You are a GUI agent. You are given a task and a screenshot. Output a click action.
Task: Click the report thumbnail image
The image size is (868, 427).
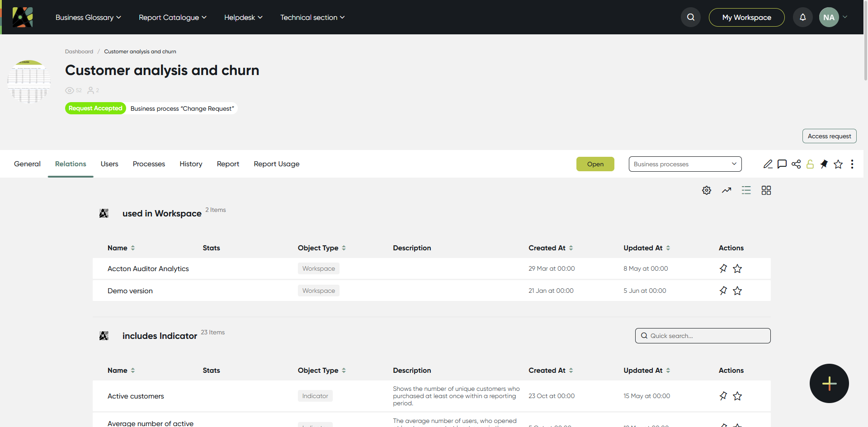[x=29, y=82]
